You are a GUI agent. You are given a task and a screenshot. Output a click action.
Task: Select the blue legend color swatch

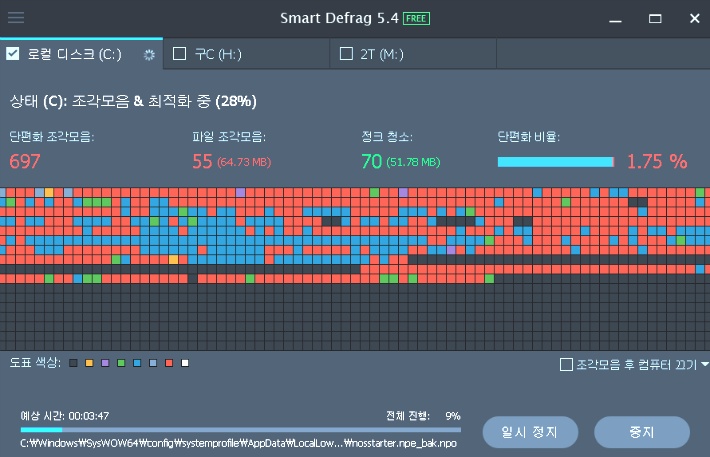[137, 363]
